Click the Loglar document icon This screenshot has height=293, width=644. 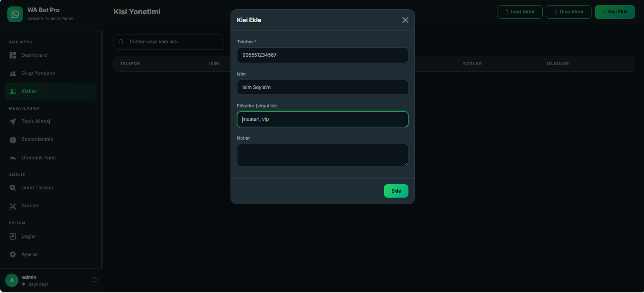tap(13, 236)
